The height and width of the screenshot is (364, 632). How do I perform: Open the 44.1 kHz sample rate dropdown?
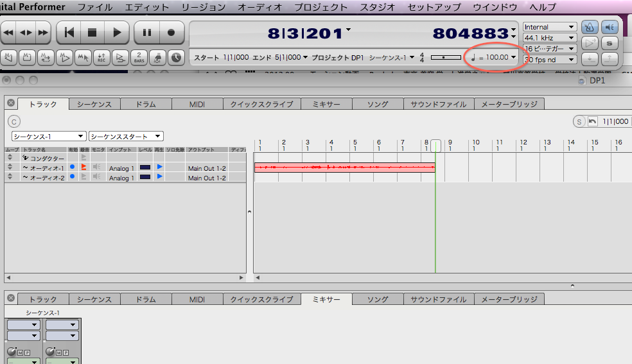click(x=549, y=38)
